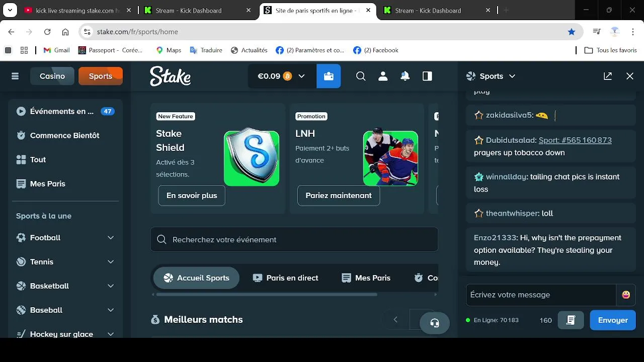Open Actualités bookmark
Image resolution: width=644 pixels, height=362 pixels.
pyautogui.click(x=249, y=50)
